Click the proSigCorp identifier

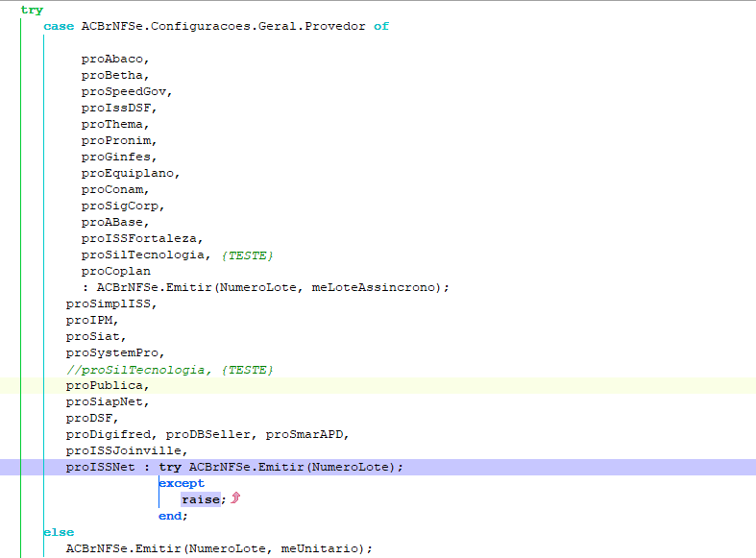point(120,206)
